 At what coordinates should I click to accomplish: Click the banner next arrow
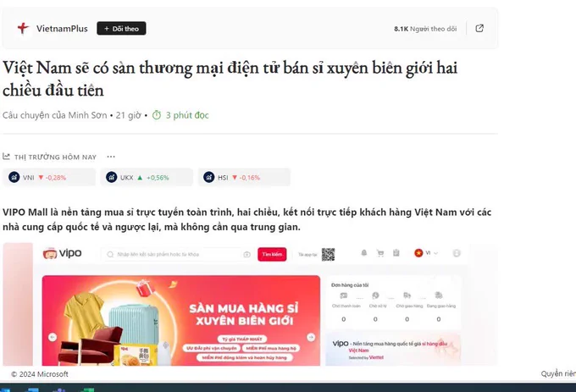click(311, 337)
